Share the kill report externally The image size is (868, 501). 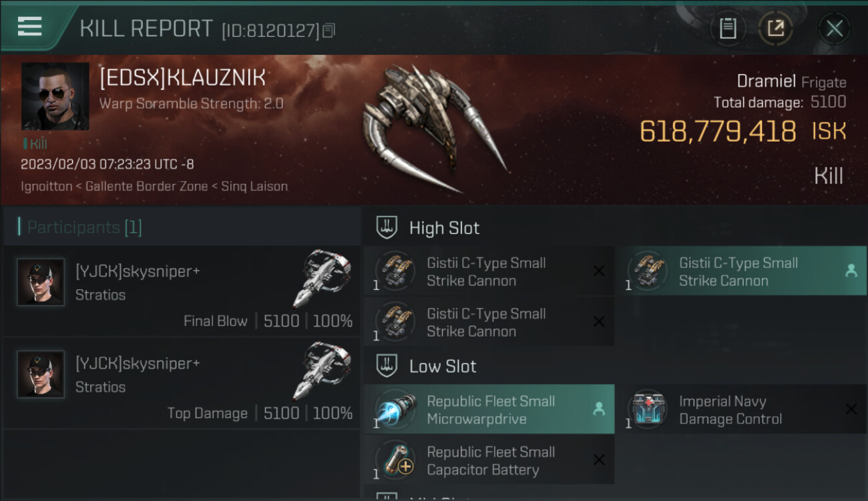[775, 29]
